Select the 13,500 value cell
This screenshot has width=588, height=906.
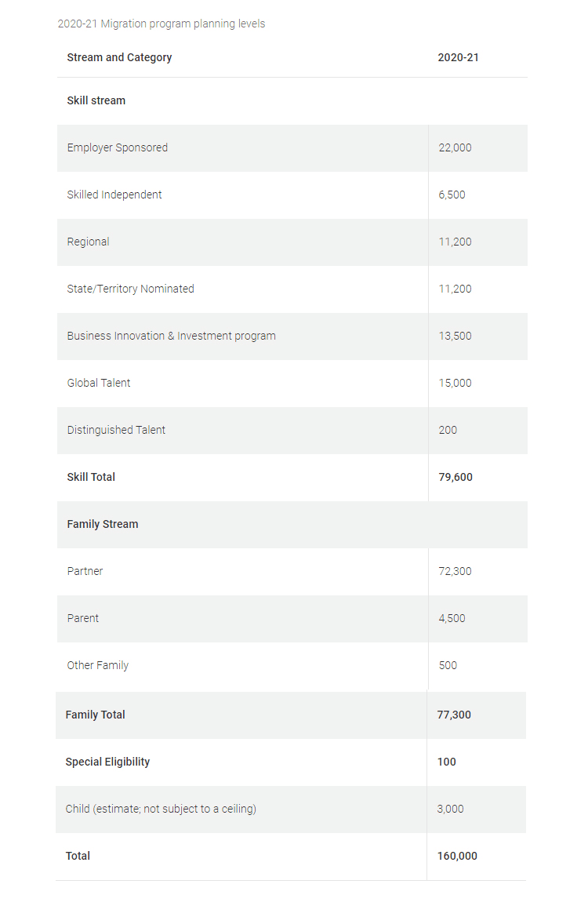(x=455, y=336)
